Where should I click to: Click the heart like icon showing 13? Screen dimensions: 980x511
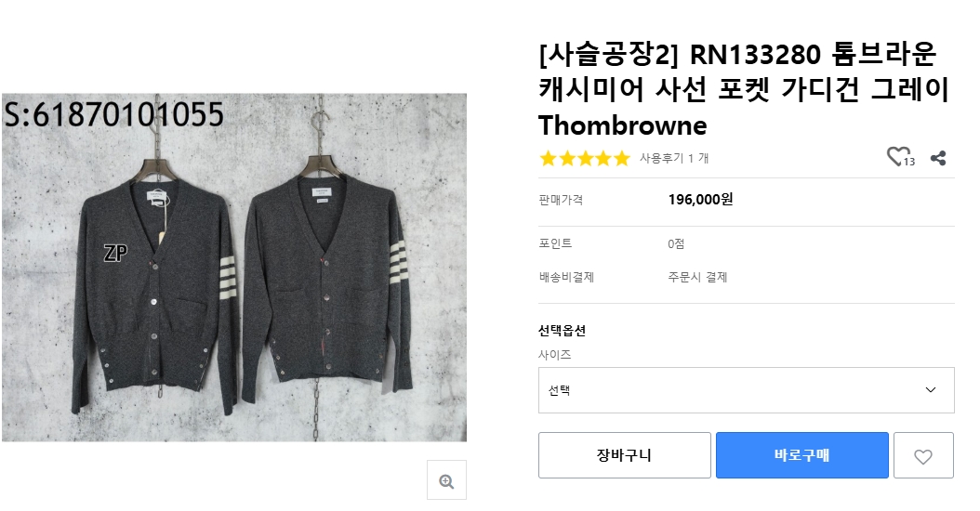click(898, 157)
